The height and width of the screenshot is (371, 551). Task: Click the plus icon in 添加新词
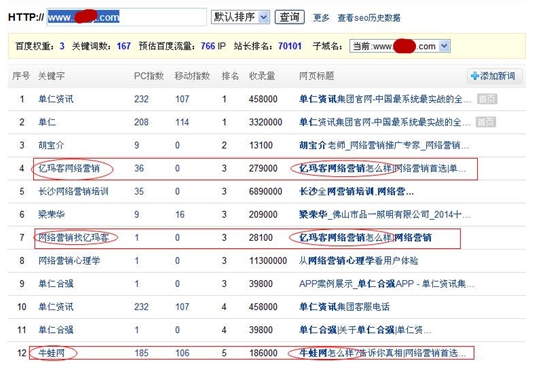coord(475,76)
